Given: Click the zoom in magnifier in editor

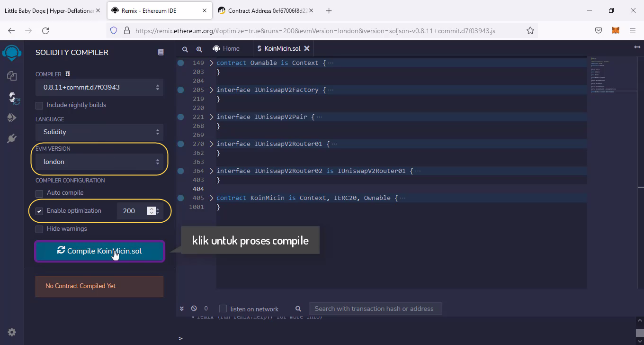Looking at the screenshot, I should [199, 49].
